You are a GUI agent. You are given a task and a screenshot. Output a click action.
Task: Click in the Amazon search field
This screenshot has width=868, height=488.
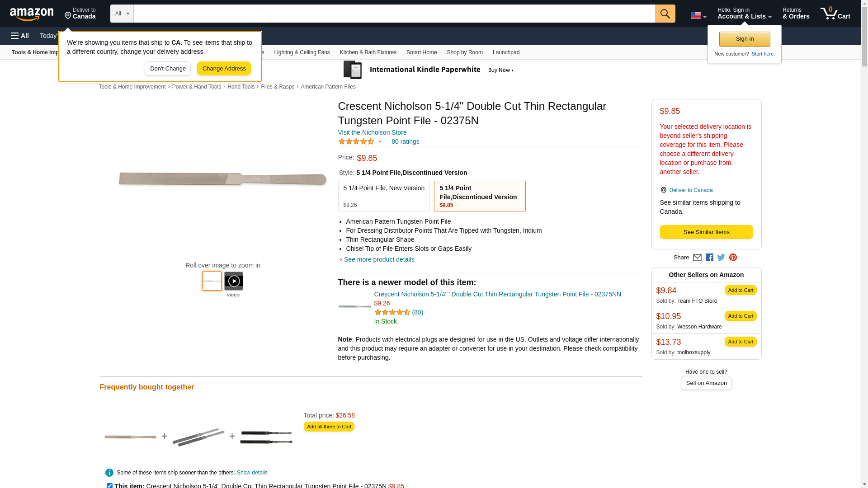[394, 14]
